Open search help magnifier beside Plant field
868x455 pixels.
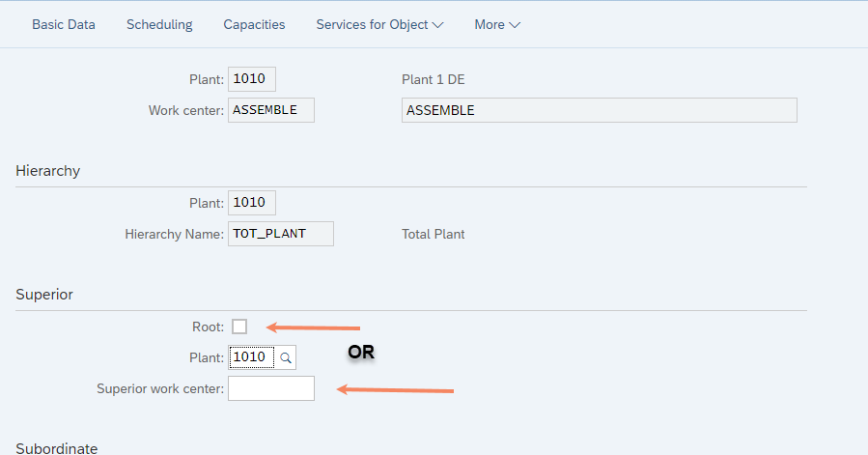point(286,358)
